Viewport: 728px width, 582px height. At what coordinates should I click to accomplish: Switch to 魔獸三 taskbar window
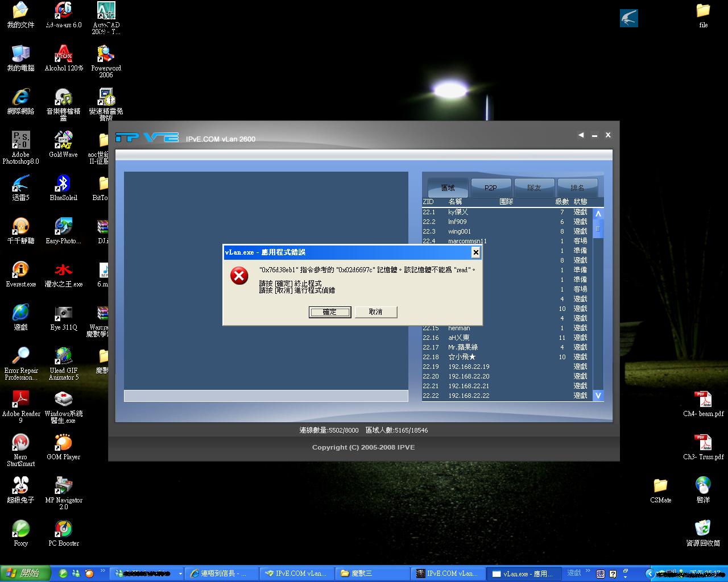pyautogui.click(x=373, y=573)
